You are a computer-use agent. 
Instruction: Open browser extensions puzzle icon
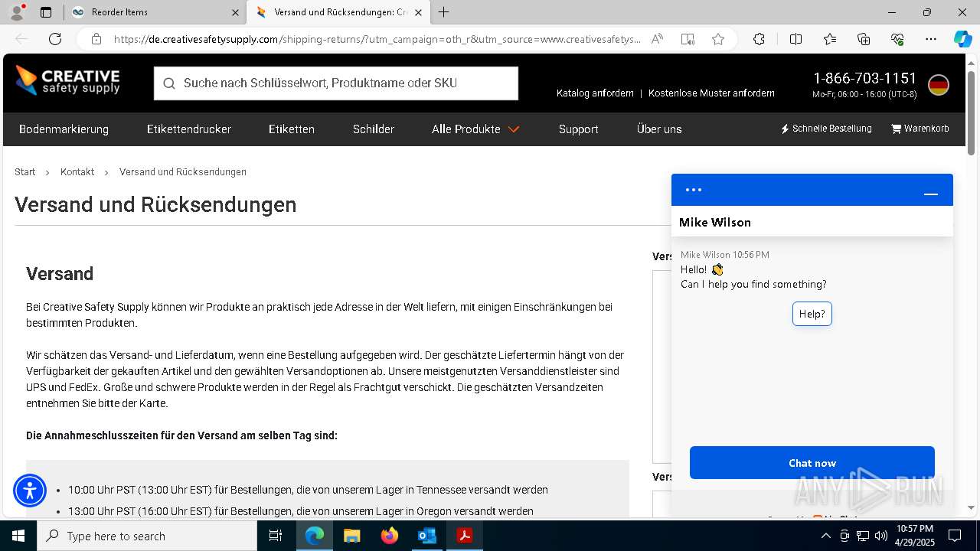(x=759, y=39)
